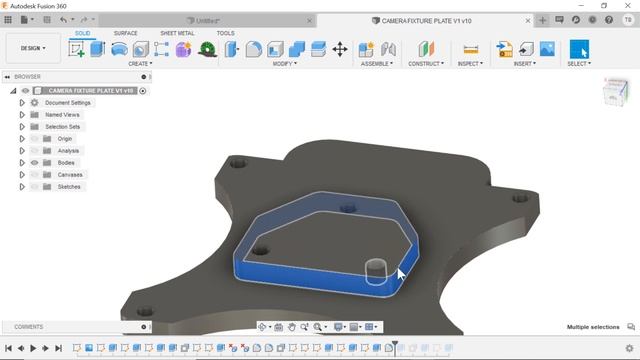The image size is (640, 360).
Task: Select the Shell tool
Action: [x=275, y=49]
